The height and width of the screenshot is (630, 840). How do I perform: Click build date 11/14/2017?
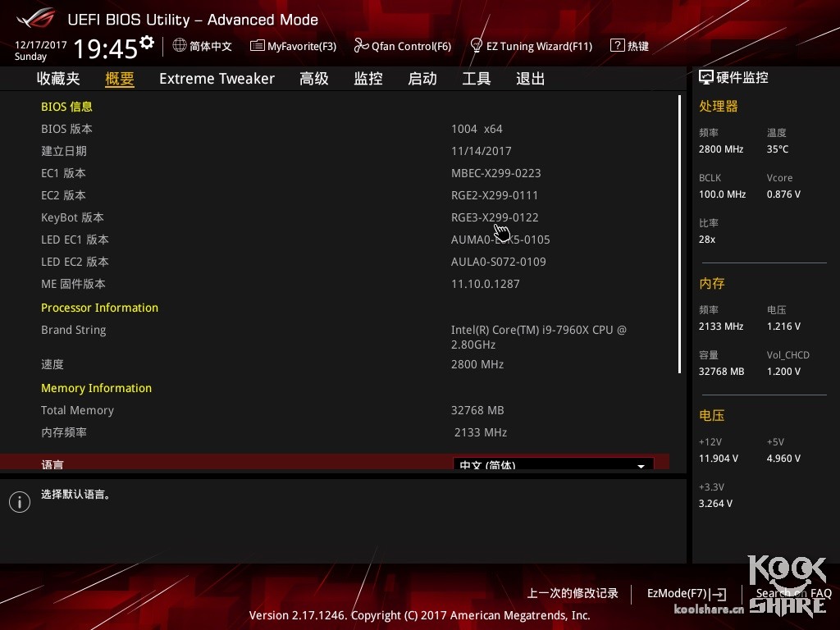tap(481, 151)
